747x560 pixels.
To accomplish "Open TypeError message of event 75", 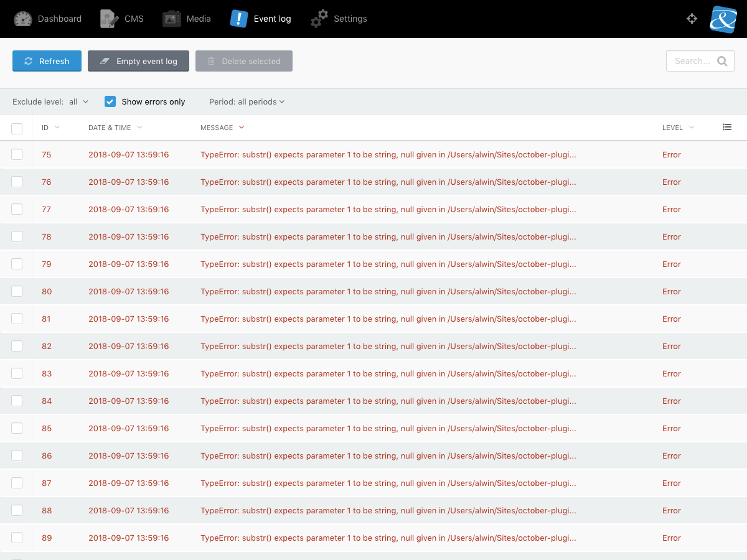I will pyautogui.click(x=388, y=155).
